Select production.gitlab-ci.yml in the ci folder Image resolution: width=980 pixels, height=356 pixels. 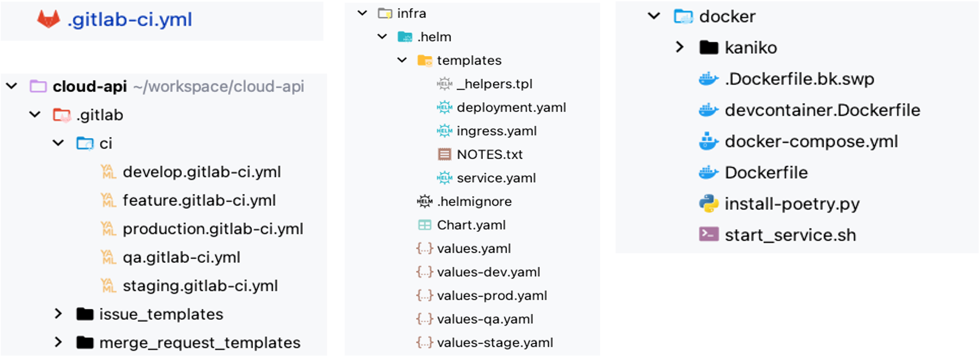coord(213,229)
